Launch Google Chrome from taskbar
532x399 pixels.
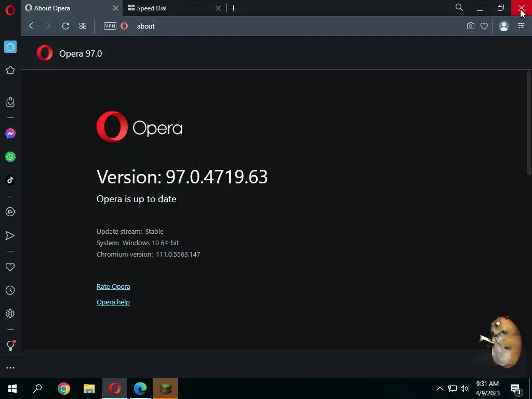(64, 389)
